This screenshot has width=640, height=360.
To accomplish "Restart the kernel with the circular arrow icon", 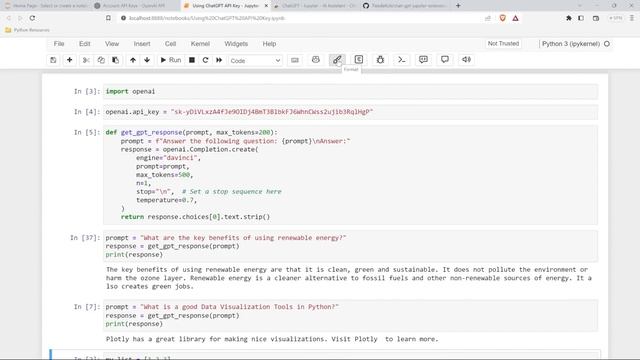I will pyautogui.click(x=205, y=60).
